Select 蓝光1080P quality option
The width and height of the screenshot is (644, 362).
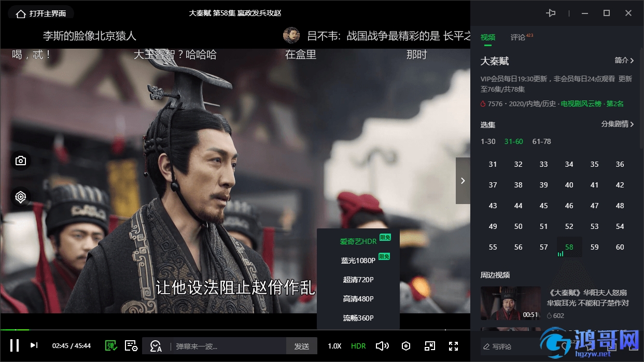(358, 260)
